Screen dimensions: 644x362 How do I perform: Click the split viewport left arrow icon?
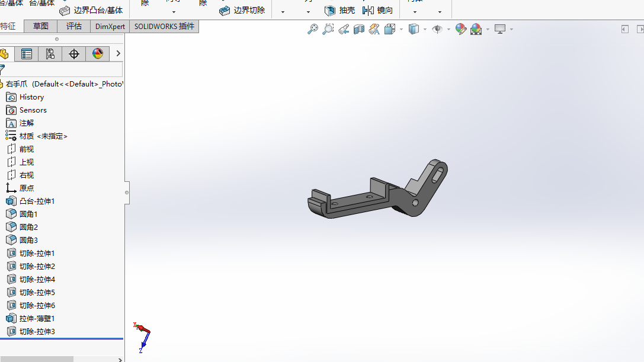[x=625, y=29]
